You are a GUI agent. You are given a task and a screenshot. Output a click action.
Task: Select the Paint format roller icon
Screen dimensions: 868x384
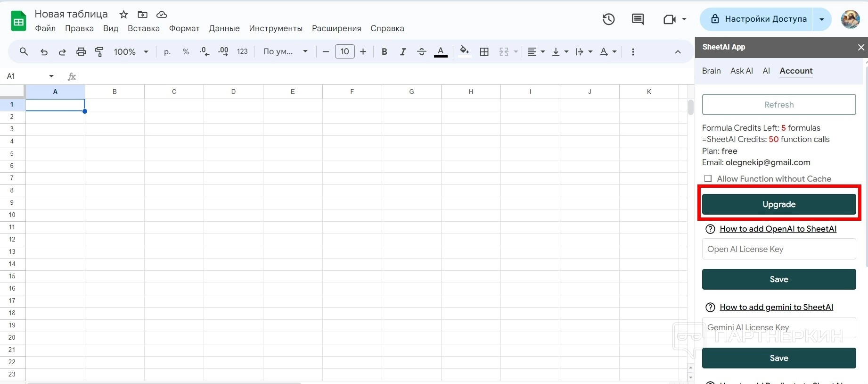coord(99,52)
